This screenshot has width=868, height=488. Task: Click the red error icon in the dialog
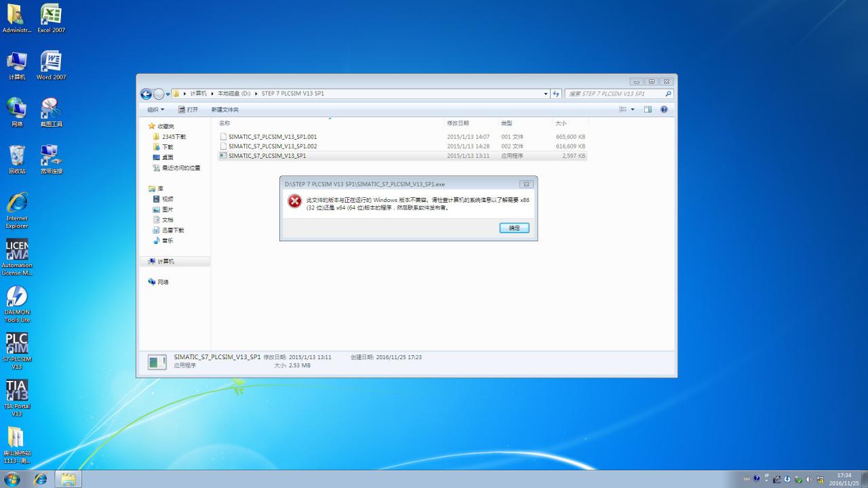(x=294, y=201)
